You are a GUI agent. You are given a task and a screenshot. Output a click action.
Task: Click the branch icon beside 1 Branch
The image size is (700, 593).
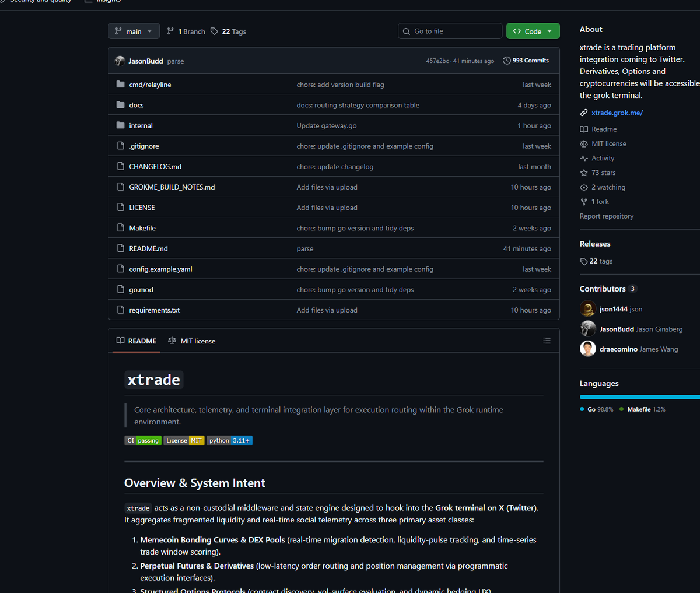click(170, 31)
